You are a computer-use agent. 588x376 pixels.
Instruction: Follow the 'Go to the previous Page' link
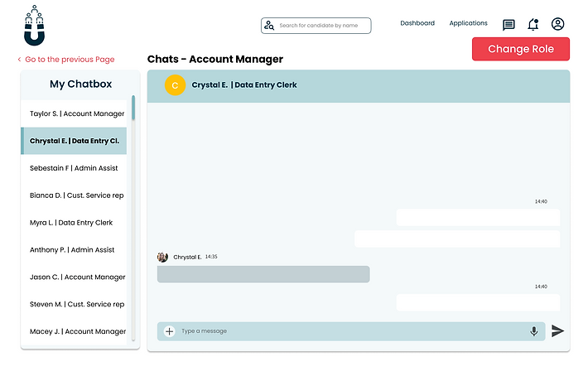(x=70, y=60)
